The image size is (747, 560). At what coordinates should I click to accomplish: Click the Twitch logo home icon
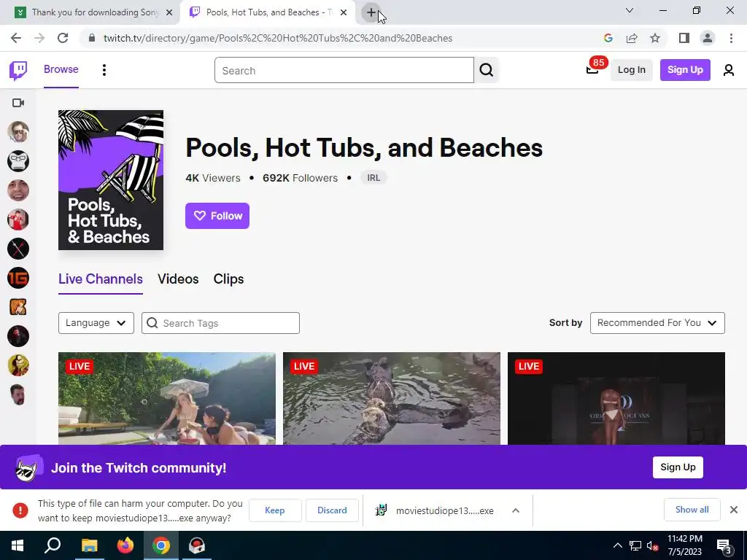18,71
